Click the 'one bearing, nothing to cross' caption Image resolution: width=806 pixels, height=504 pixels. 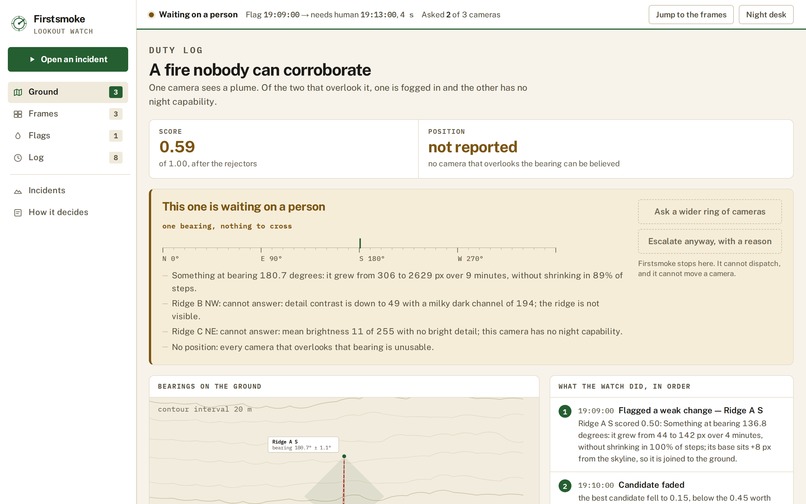coord(227,226)
